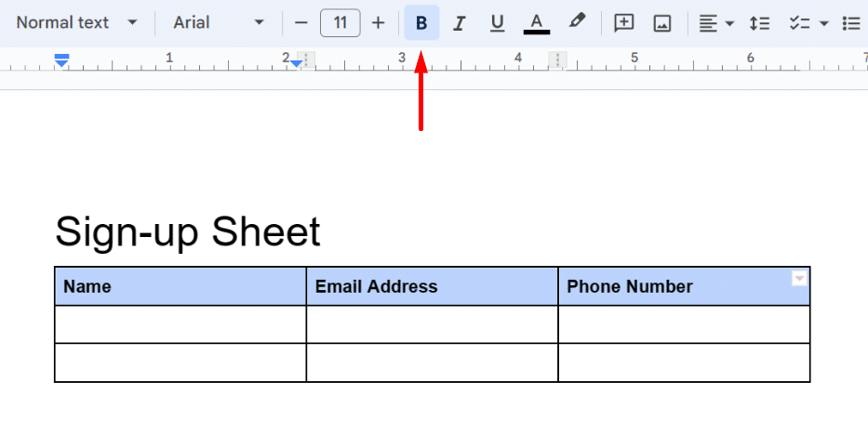Open the text color picker

tap(537, 23)
